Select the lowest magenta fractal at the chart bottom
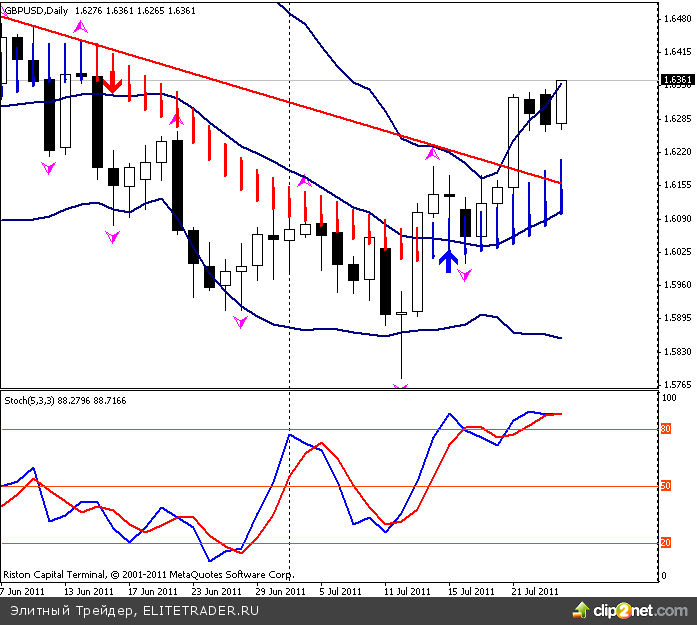Screen dimensions: 697x625 [402, 385]
